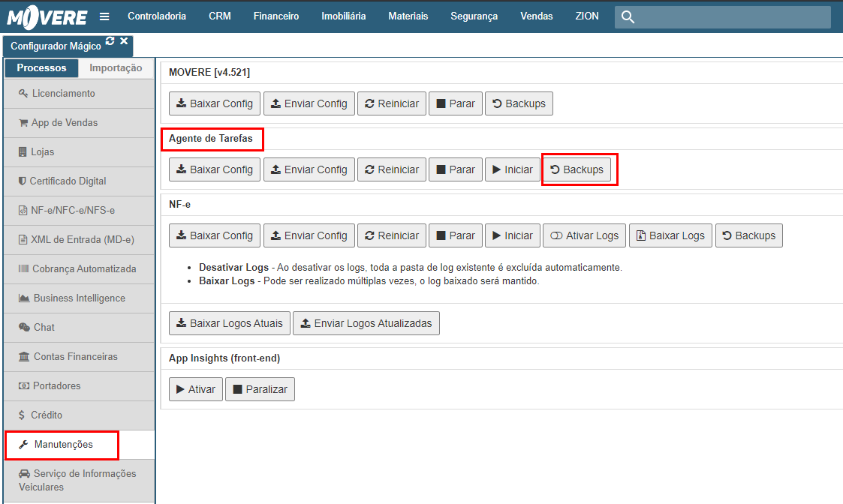Viewport: 843px width, 504px height.
Task: Select the Processos tab
Action: tap(41, 67)
